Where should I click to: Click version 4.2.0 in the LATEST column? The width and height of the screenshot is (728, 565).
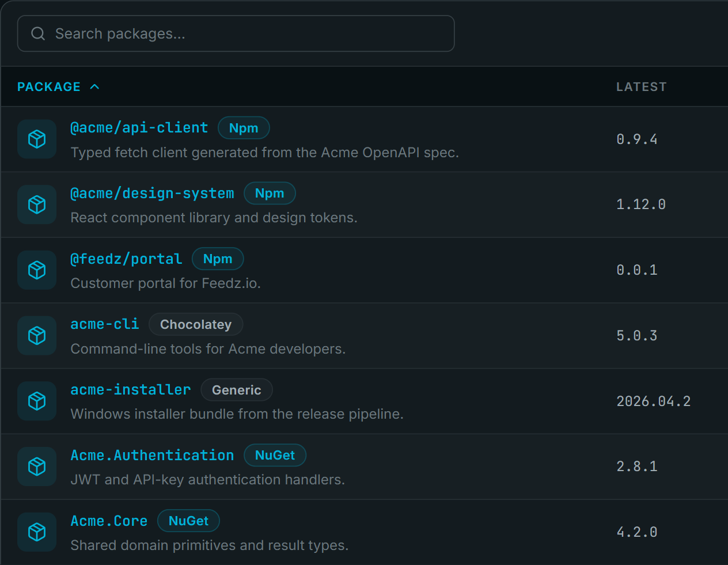(x=637, y=532)
